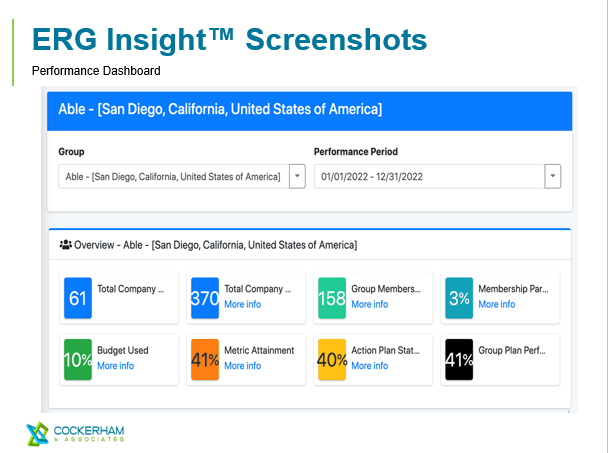Click the Metric Attainment label

pyautogui.click(x=259, y=350)
